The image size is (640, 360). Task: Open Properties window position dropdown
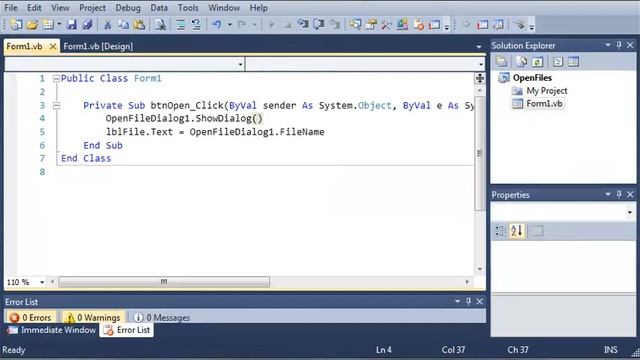[608, 194]
